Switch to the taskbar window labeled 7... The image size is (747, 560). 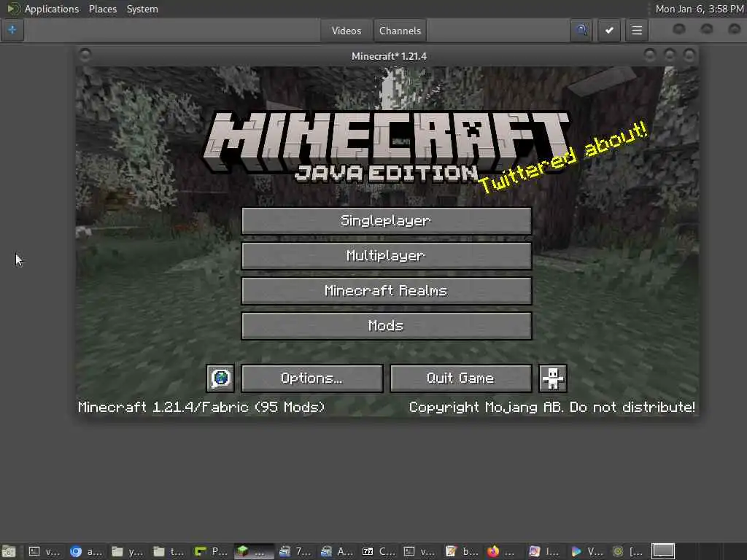click(x=295, y=551)
